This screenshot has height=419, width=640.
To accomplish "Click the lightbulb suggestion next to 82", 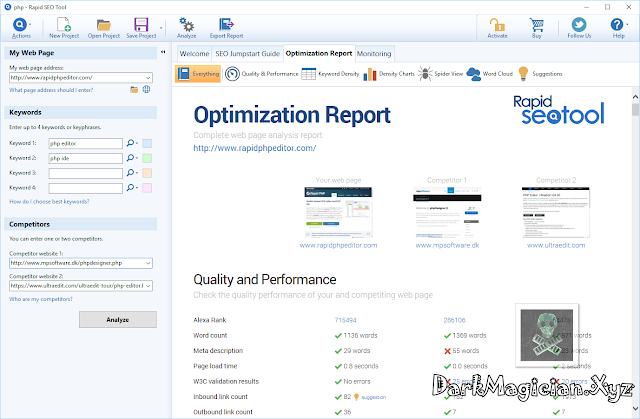I will (x=356, y=397).
